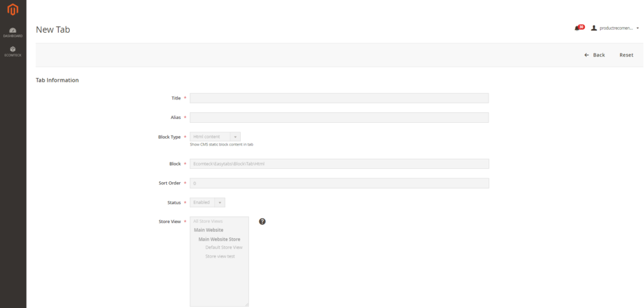Expand the admin account dropdown arrow
The height and width of the screenshot is (308, 644).
(x=638, y=28)
